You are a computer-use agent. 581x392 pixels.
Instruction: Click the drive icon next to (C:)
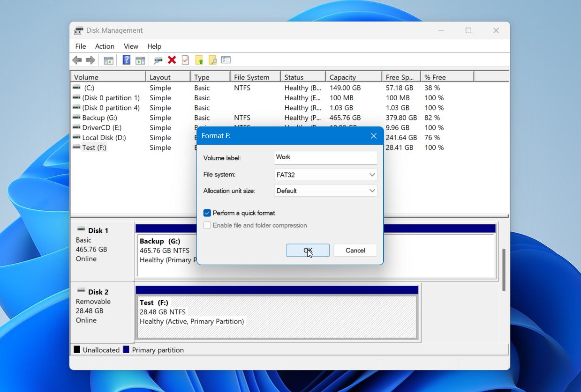(76, 87)
